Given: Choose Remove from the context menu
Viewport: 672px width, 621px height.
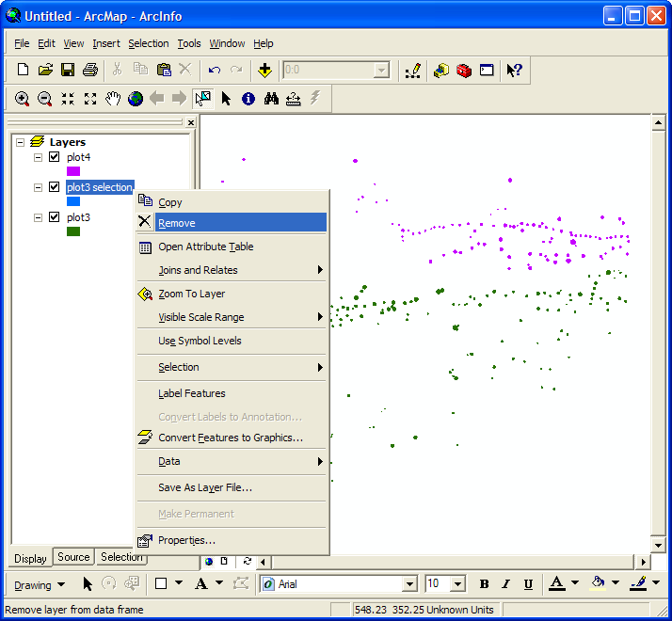Looking at the screenshot, I should 177,223.
